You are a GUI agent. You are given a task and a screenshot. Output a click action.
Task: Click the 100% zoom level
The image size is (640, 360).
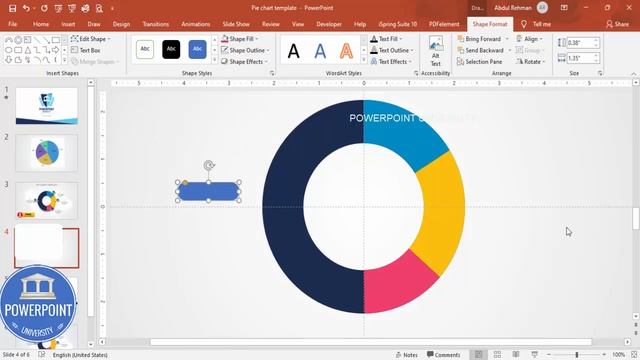[618, 355]
